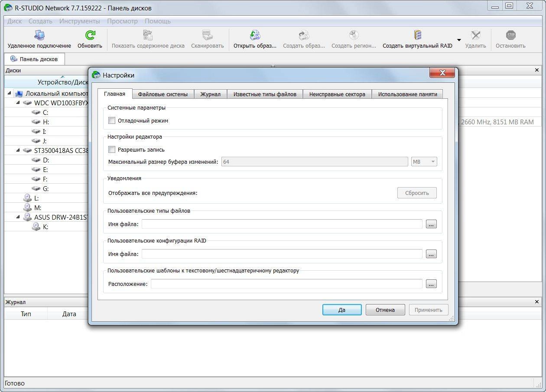Screen dimensions: 546x392
Task: Browse for editor templates location
Action: [431, 284]
